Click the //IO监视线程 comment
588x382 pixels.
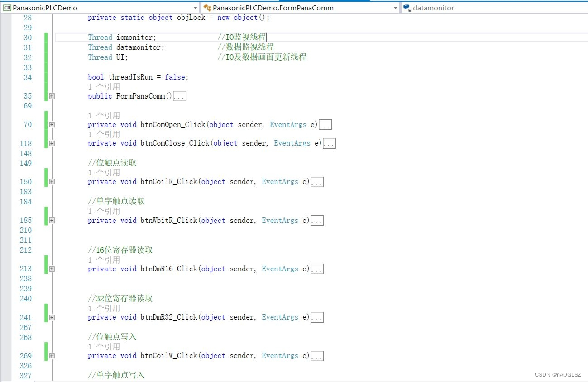point(242,38)
